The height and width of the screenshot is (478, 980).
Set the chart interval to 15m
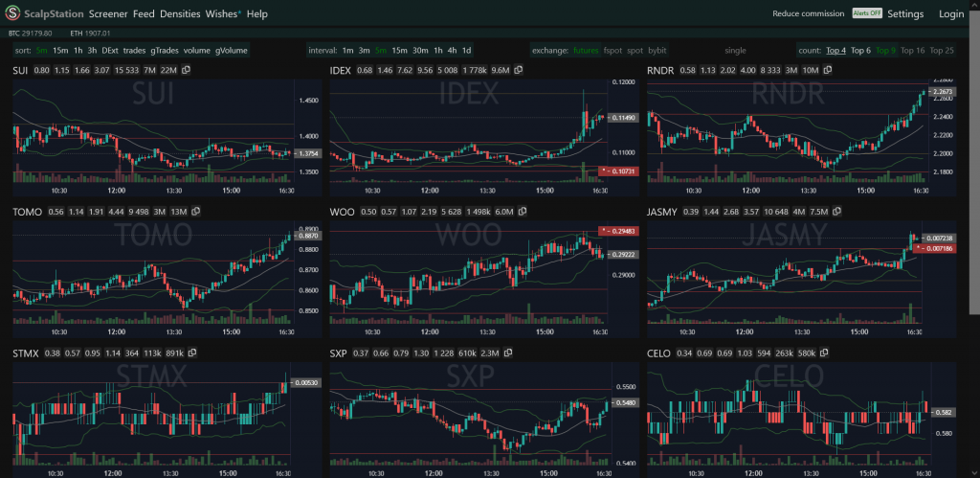[x=399, y=50]
